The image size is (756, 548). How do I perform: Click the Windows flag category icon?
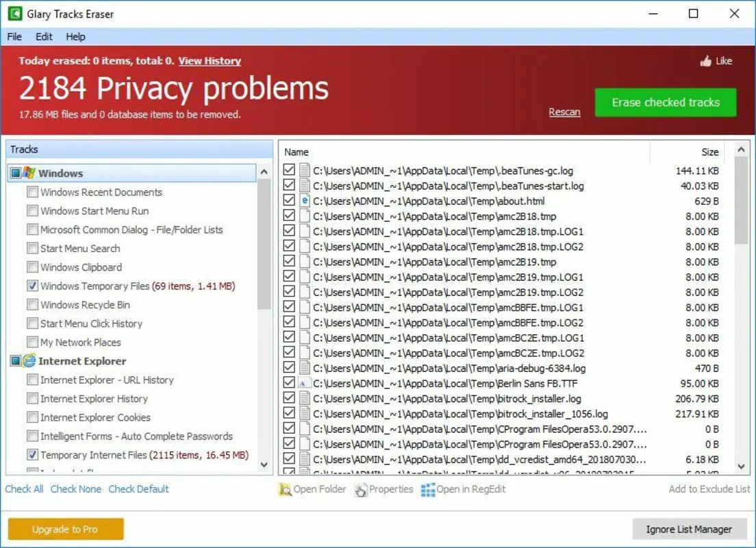(x=29, y=173)
